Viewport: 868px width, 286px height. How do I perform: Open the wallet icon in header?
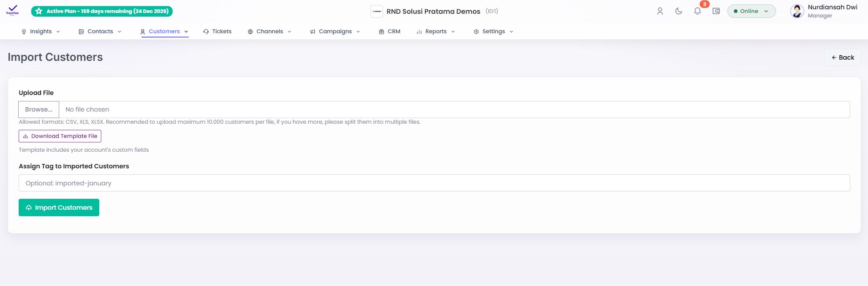tap(716, 11)
